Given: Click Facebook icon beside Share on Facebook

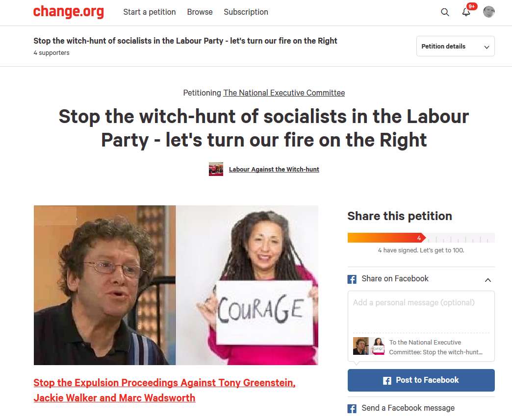Looking at the screenshot, I should (x=352, y=279).
